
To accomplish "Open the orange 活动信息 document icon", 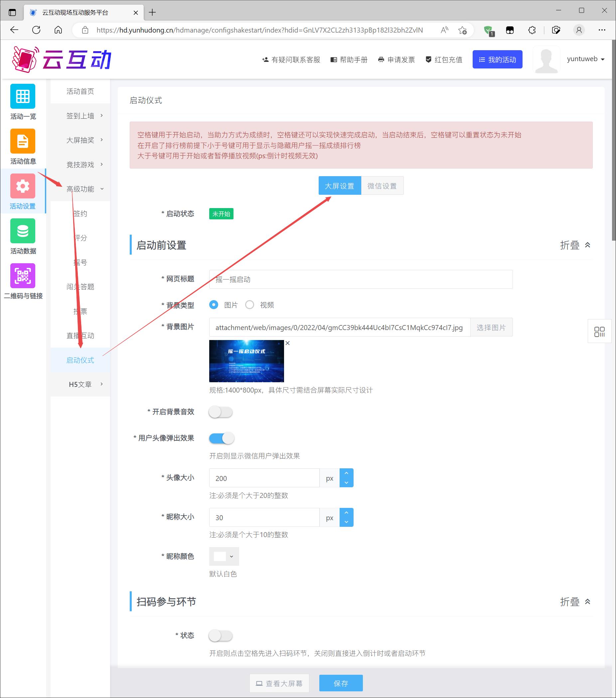I will (x=23, y=141).
